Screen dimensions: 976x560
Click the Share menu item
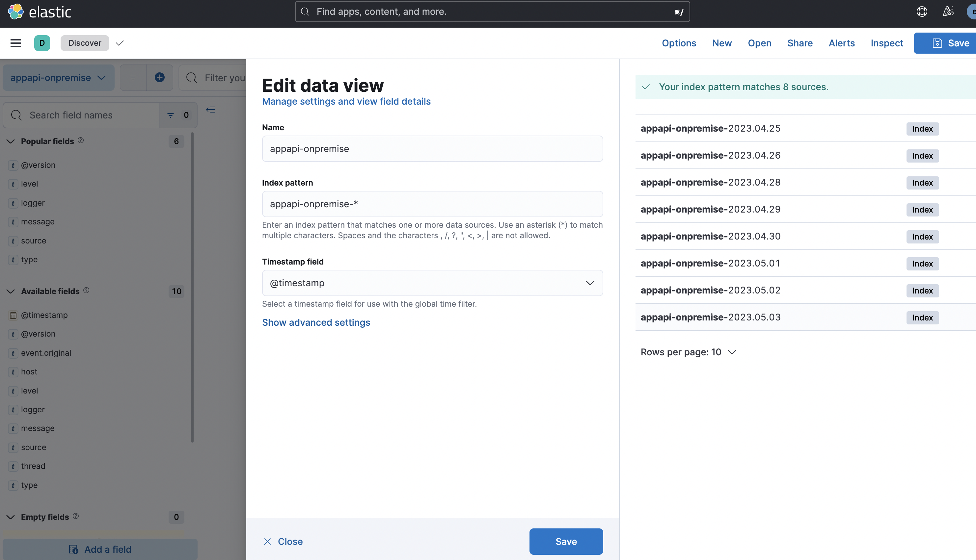pyautogui.click(x=800, y=43)
